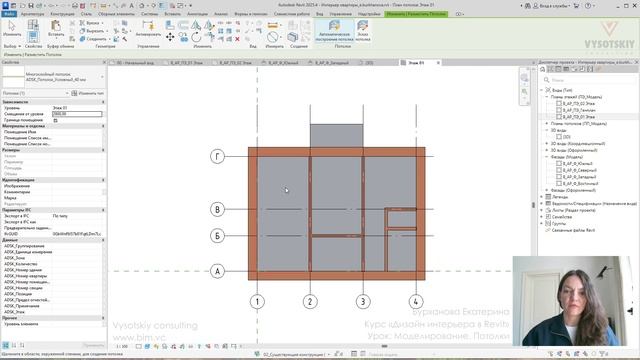Switch to Annotate (Аннотации) ribbon tab
The image size is (640, 360).
197,14
